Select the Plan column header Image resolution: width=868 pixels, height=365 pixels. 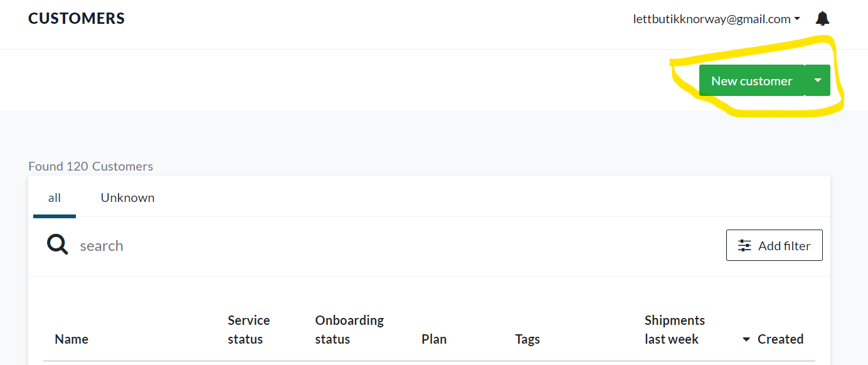434,339
